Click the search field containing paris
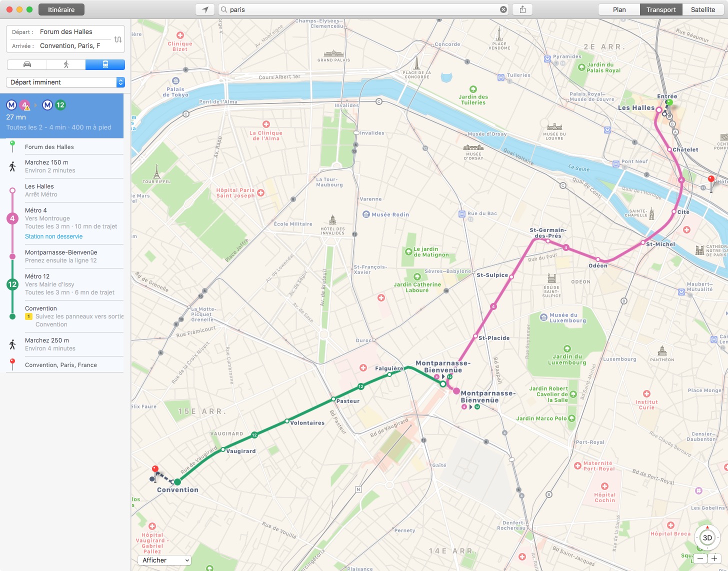This screenshot has height=571, width=728. click(x=363, y=9)
